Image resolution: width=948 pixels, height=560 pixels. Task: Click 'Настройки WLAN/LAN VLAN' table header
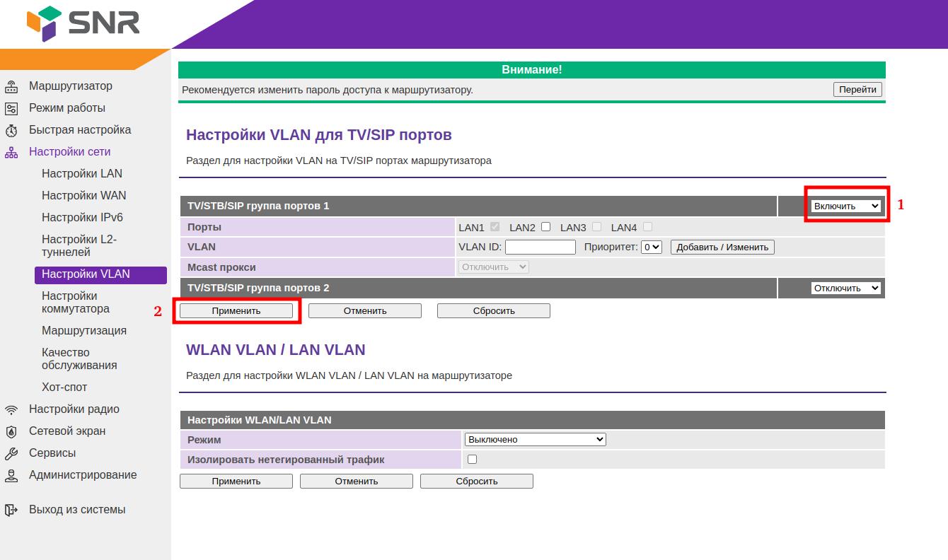(533, 419)
